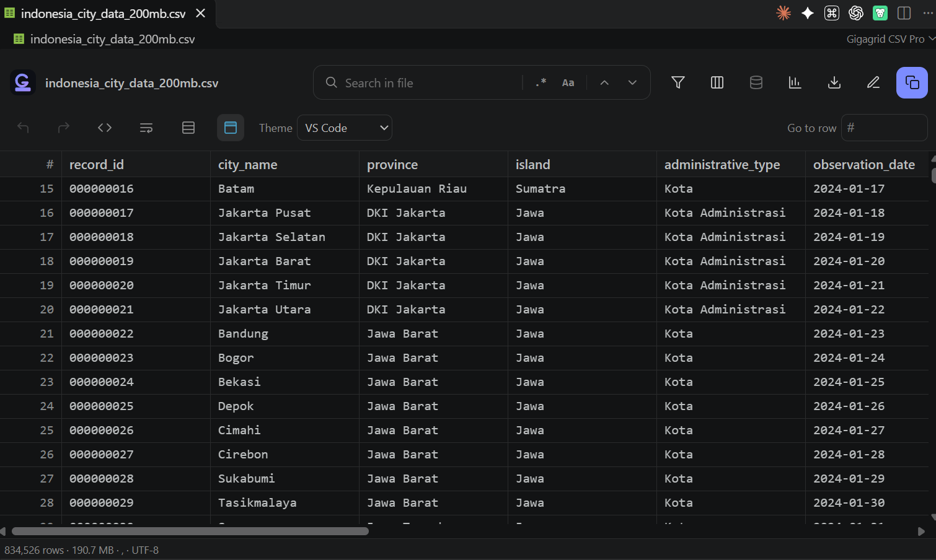Toggle word wrap icon

[x=146, y=128]
